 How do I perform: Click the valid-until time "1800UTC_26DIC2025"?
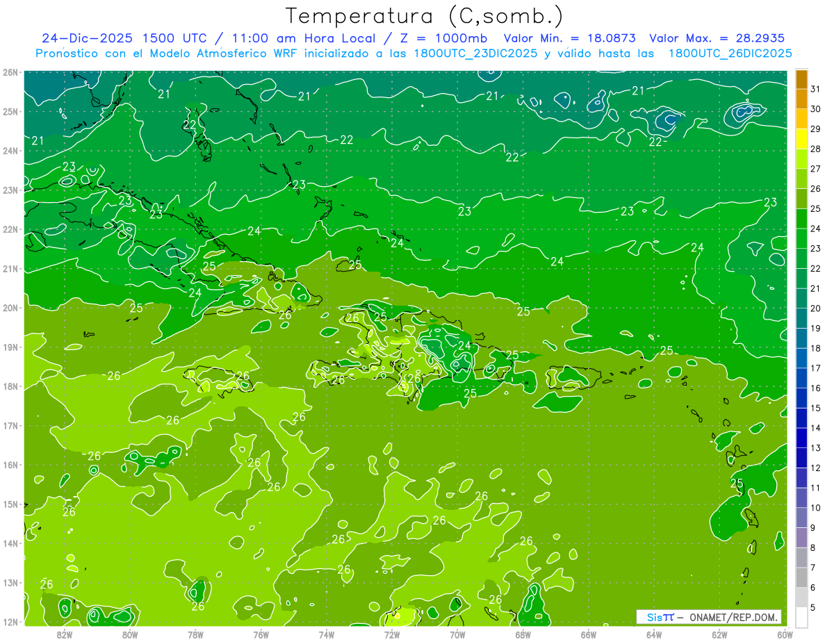[730, 53]
